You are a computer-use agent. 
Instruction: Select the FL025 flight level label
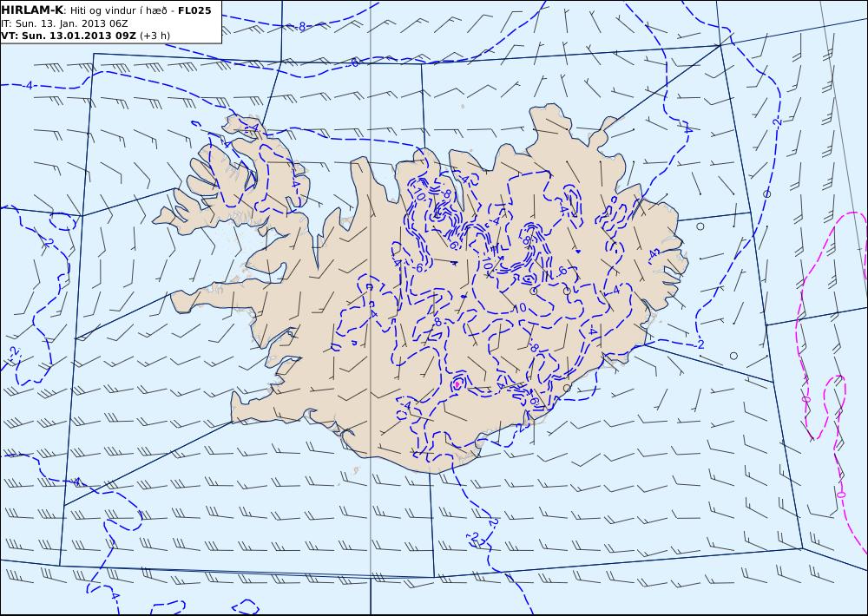(194, 10)
